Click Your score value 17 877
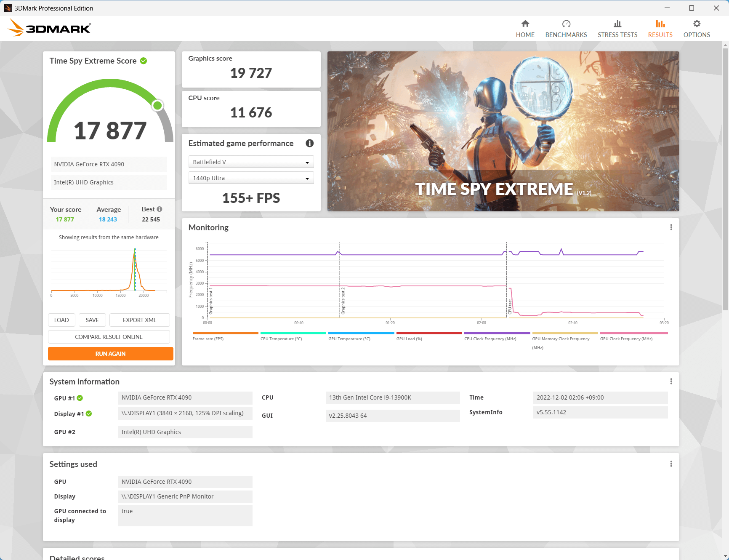This screenshot has height=560, width=729. [x=65, y=219]
